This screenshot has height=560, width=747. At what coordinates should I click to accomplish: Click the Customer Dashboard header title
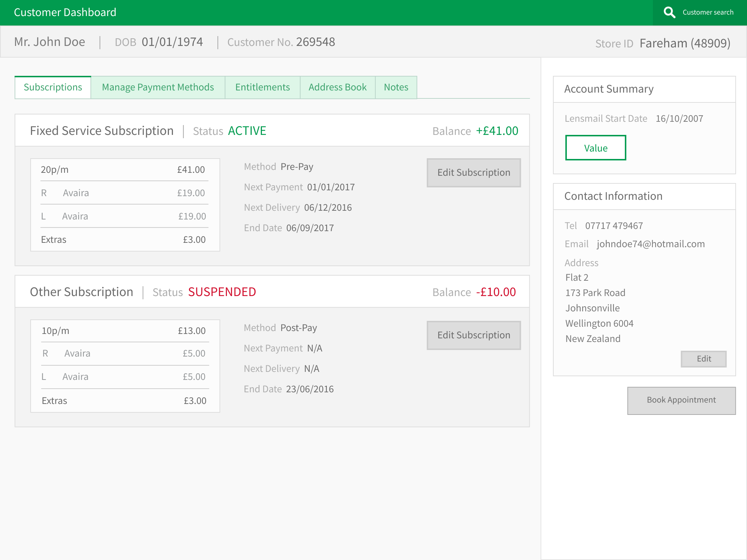(x=65, y=12)
